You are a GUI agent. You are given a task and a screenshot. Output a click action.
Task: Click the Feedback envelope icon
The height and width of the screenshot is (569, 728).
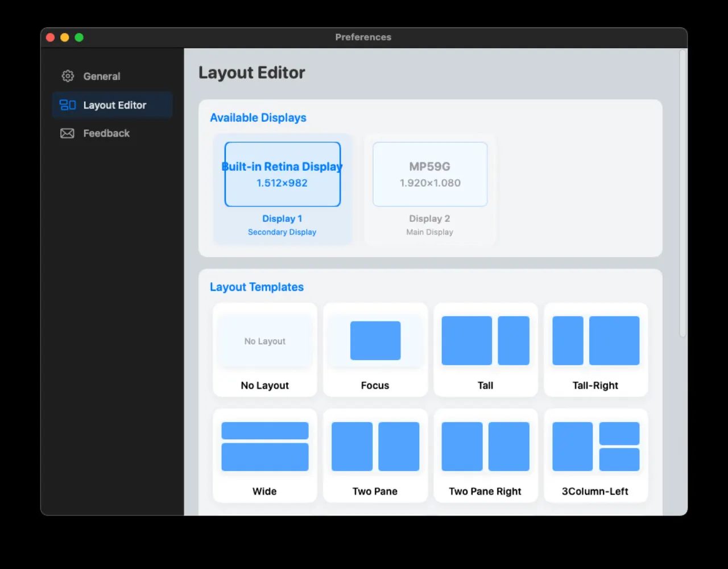pyautogui.click(x=67, y=133)
